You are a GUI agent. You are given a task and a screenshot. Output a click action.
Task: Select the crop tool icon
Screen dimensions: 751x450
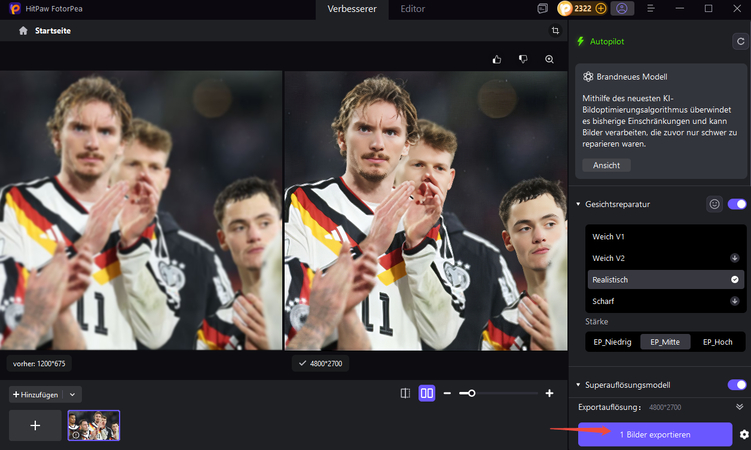tap(555, 31)
